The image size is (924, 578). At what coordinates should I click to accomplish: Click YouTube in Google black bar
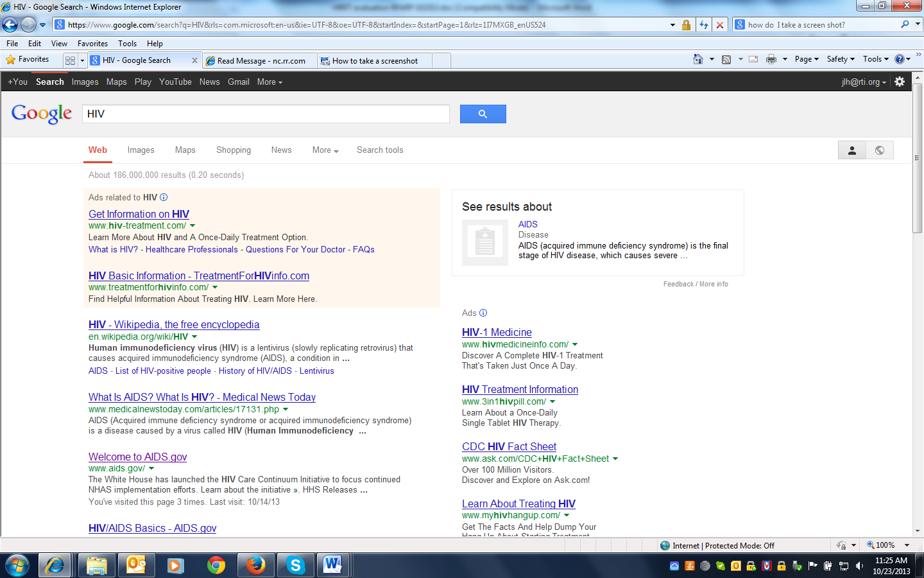[x=175, y=82]
